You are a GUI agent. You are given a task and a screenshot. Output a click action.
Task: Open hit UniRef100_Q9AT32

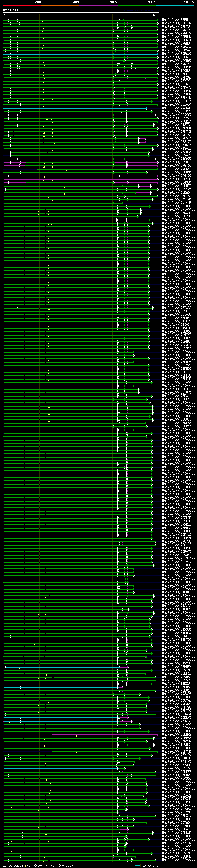tap(177, 23)
